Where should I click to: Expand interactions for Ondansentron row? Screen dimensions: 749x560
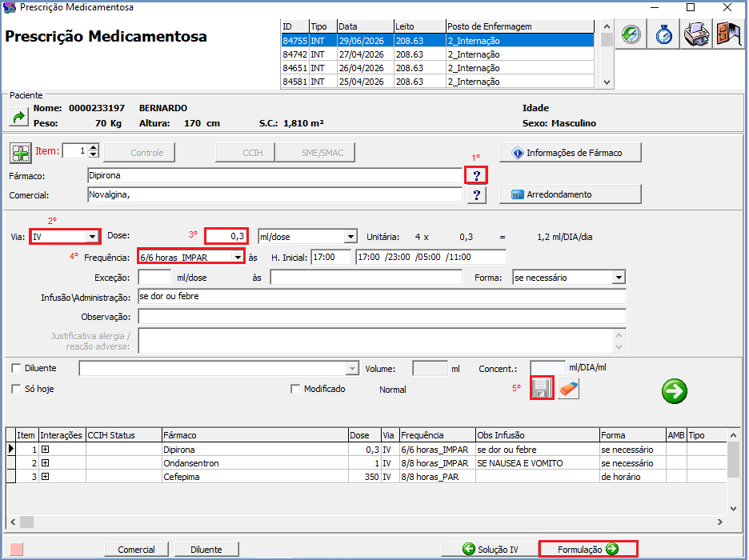pos(45,462)
